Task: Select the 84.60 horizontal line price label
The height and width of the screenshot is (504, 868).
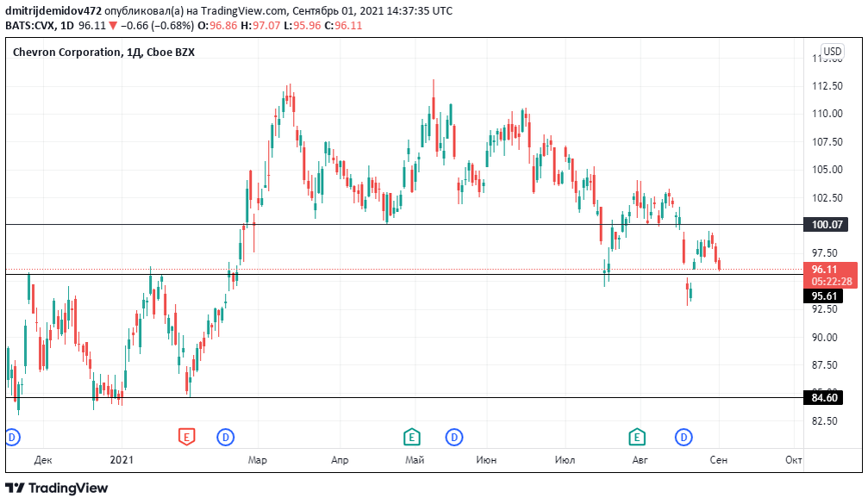Action: click(x=823, y=398)
